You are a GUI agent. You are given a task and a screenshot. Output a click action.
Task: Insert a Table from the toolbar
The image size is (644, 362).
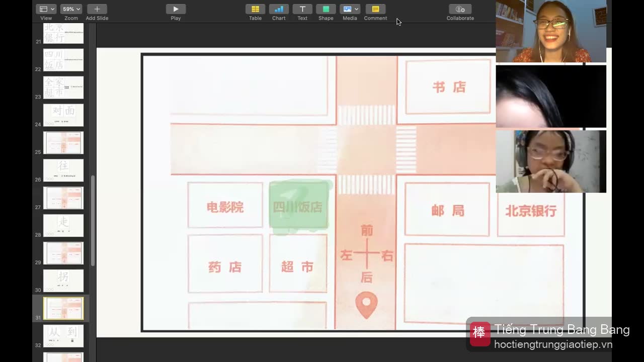coord(255,9)
